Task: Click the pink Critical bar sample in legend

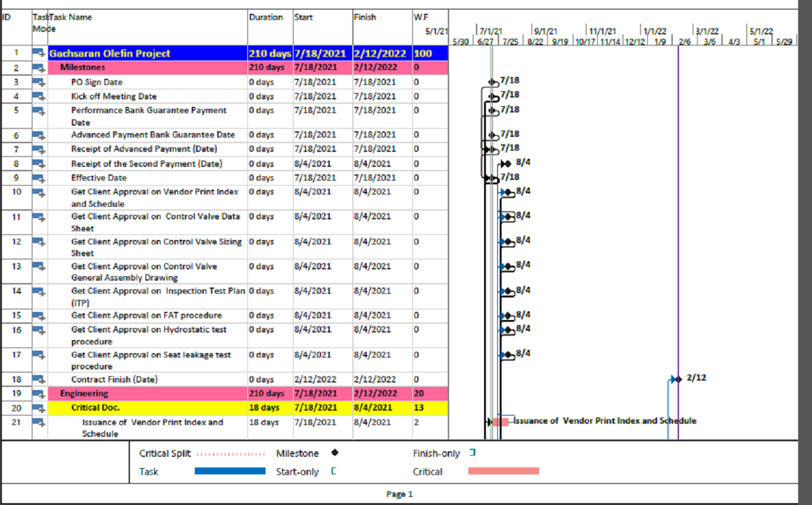Action: 503,471
